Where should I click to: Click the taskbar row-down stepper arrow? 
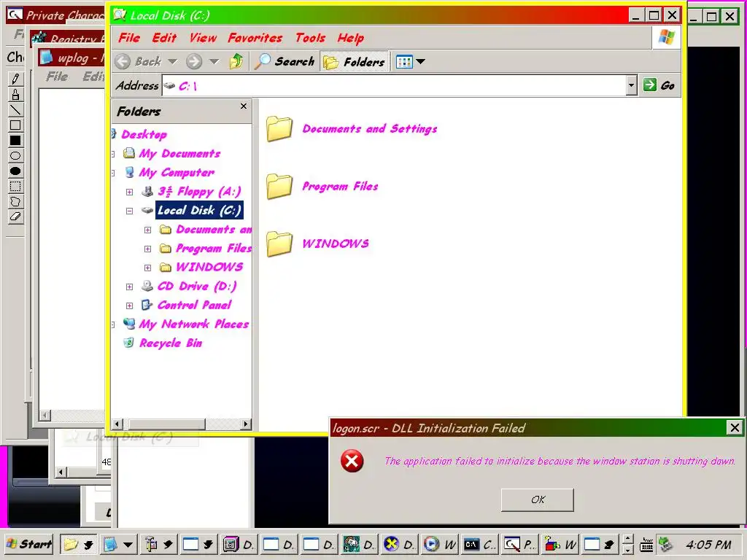628,549
